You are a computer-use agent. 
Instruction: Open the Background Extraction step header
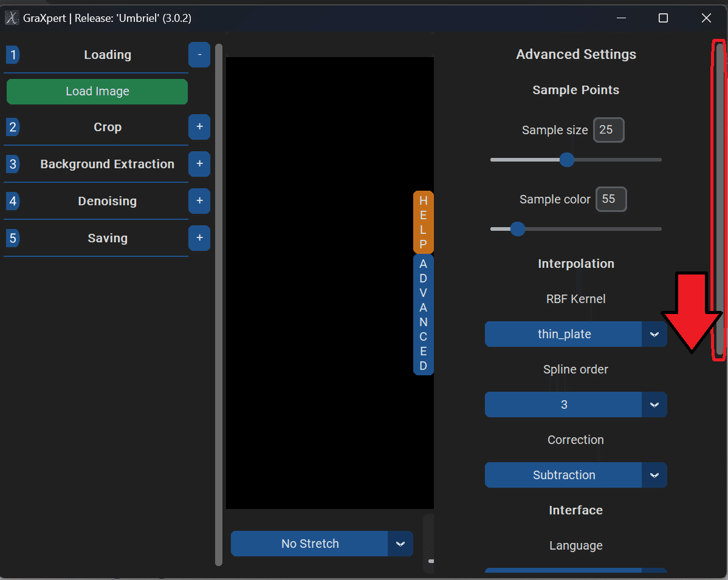pos(107,164)
